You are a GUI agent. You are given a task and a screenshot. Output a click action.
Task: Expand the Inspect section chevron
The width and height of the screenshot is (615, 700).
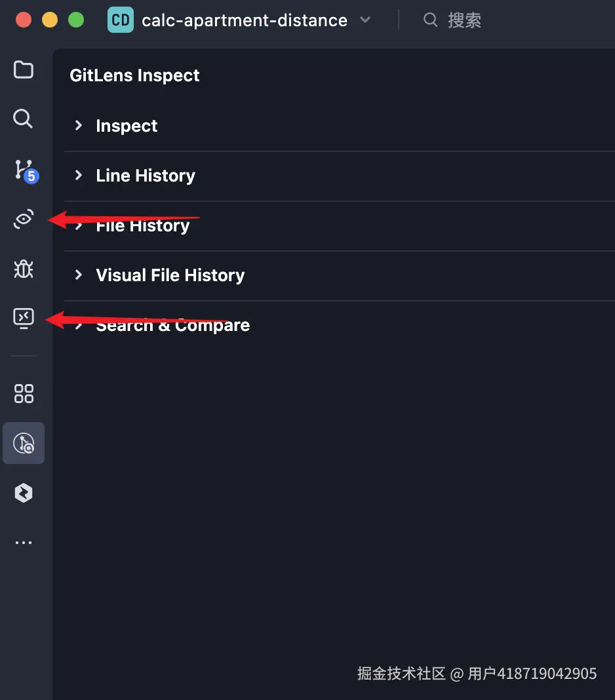coord(79,125)
